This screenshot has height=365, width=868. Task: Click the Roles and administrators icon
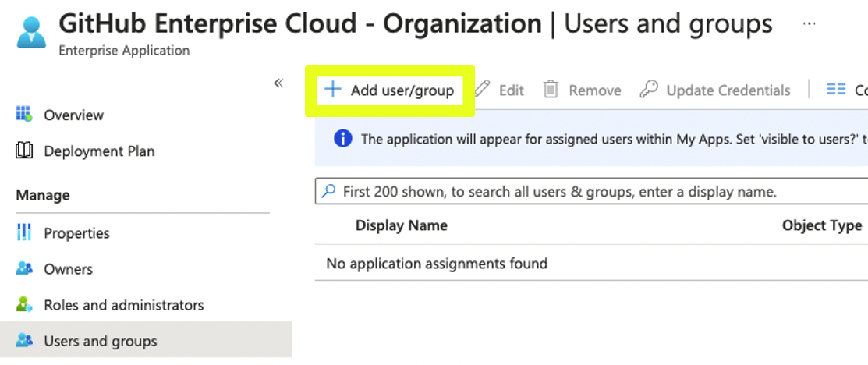tap(24, 304)
